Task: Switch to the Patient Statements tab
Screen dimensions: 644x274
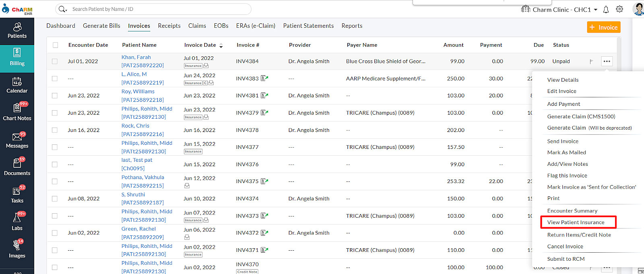Action: [x=308, y=26]
